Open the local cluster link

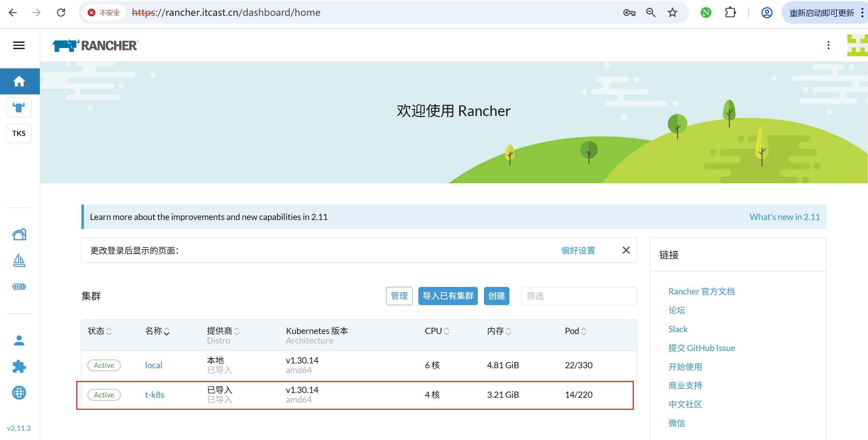tap(154, 365)
